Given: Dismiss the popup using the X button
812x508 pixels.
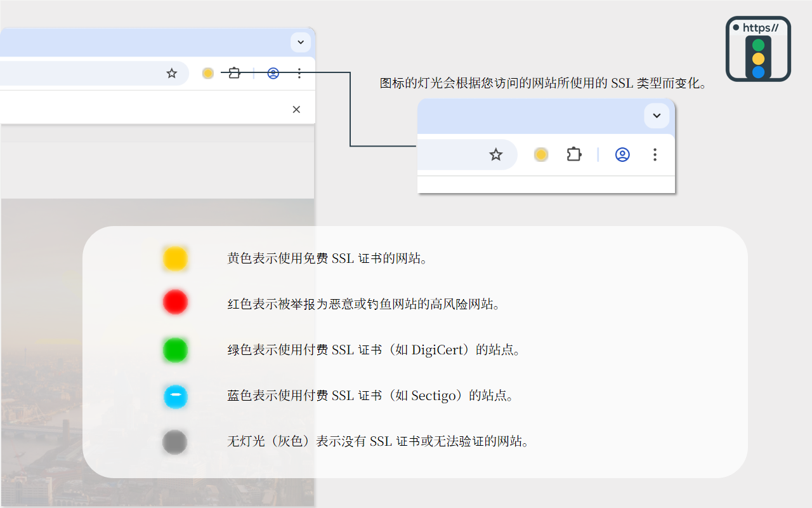Looking at the screenshot, I should coord(296,109).
